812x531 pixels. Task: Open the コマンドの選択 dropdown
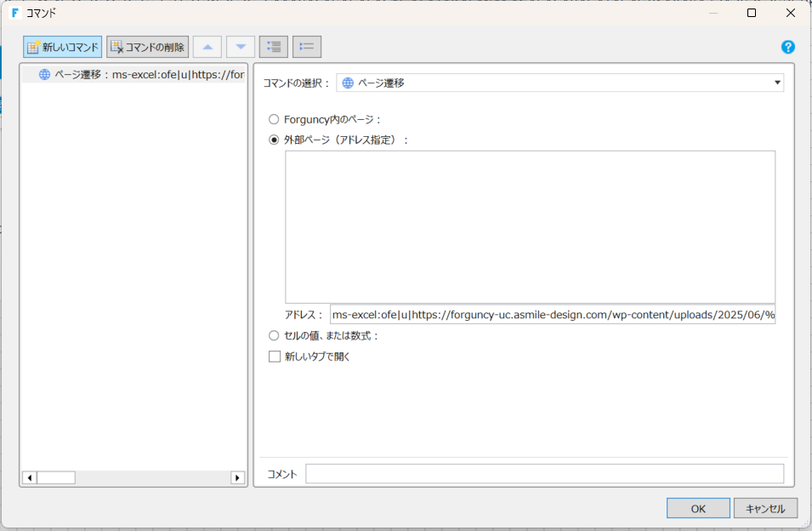point(560,83)
